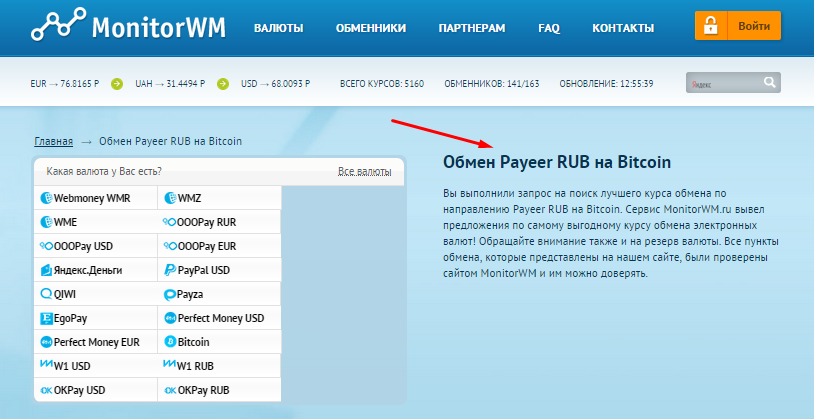Select Perfect Money EUR currency

pyautogui.click(x=96, y=342)
